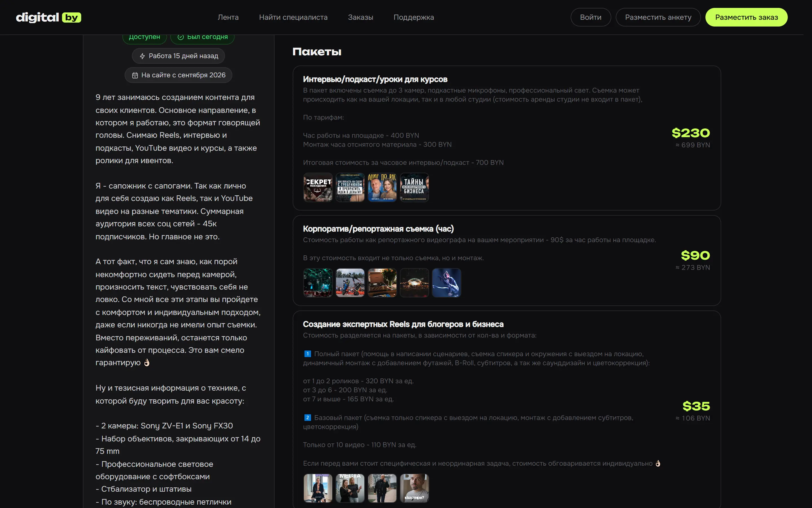
Task: Click the '2 камеры: Sony ZV-E1' equipment line
Action: 164,426
